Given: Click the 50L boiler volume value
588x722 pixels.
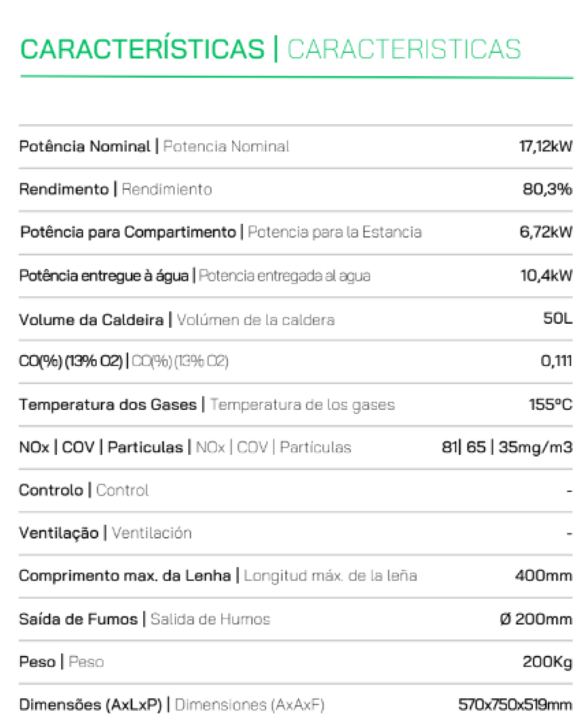Looking at the screenshot, I should (558, 319).
